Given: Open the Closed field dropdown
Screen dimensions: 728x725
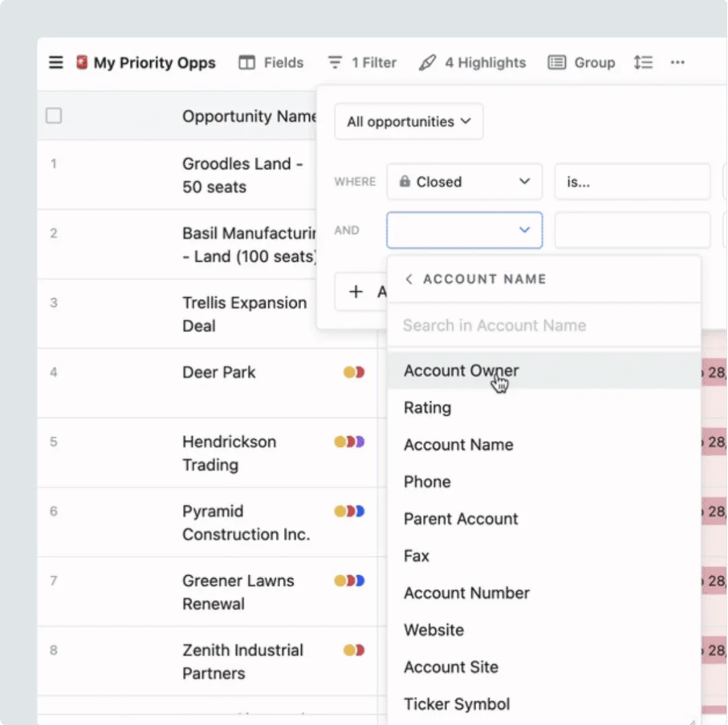Looking at the screenshot, I should (464, 181).
